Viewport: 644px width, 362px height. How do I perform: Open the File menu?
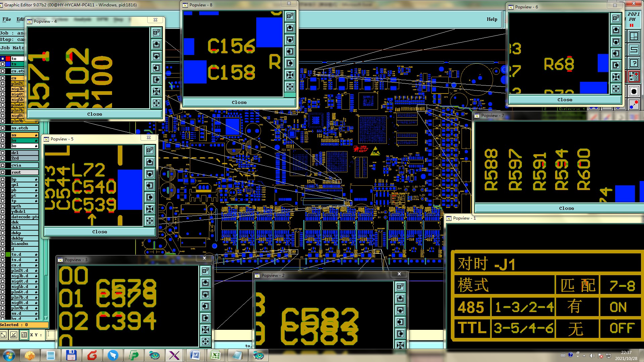7,19
